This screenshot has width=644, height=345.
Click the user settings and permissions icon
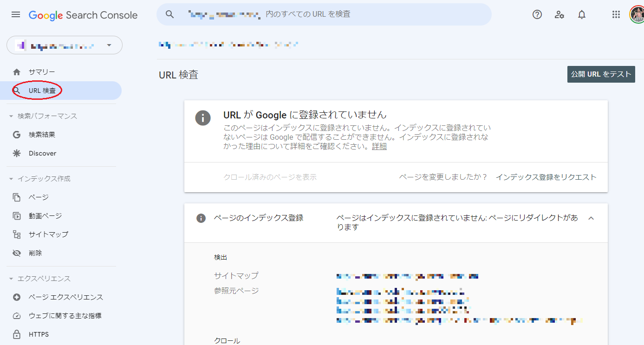click(x=559, y=14)
